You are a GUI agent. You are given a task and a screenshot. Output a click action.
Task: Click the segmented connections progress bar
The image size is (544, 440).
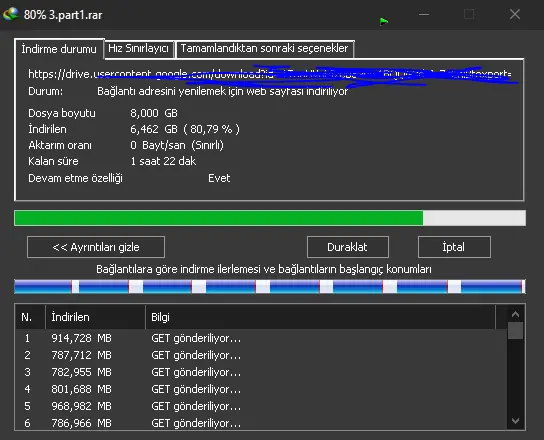[x=270, y=287]
